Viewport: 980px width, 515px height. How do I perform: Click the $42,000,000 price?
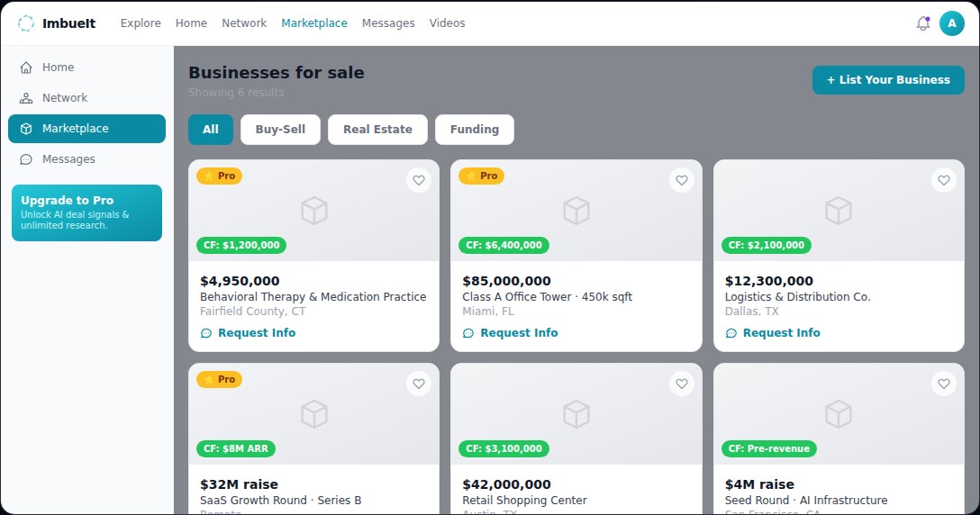click(507, 483)
